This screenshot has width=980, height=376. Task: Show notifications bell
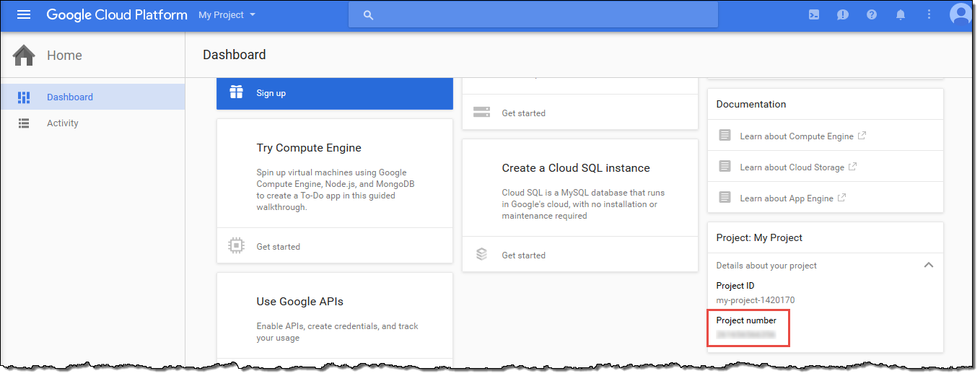tap(901, 14)
